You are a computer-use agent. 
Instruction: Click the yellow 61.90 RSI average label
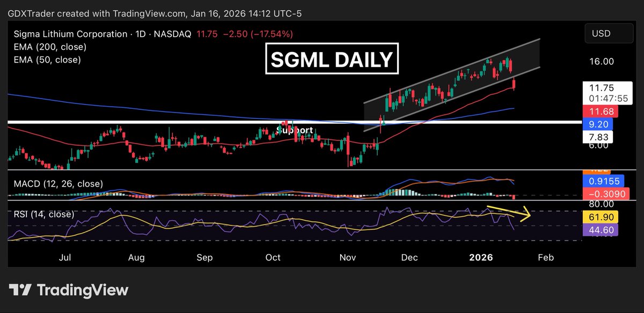pos(602,217)
